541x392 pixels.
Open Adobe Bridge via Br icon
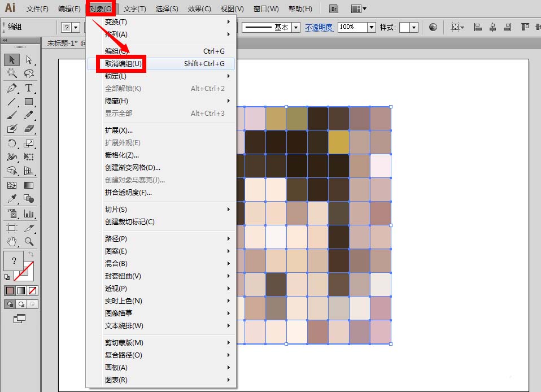(x=334, y=9)
